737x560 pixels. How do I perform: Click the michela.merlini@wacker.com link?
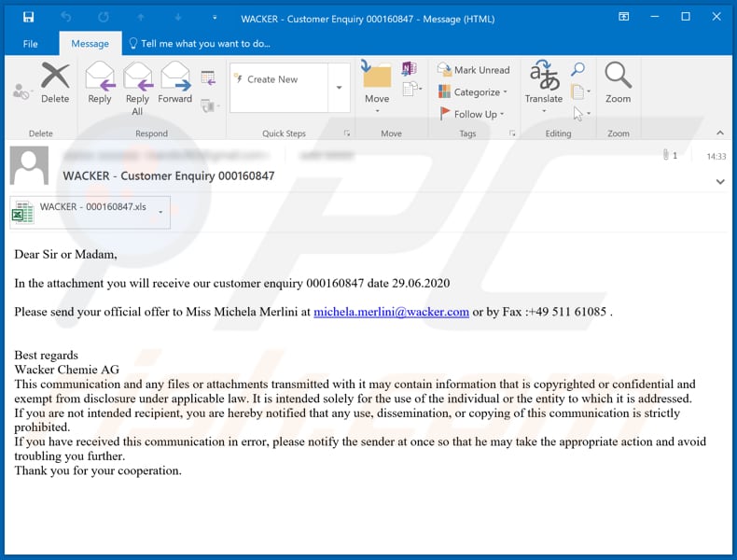(391, 312)
